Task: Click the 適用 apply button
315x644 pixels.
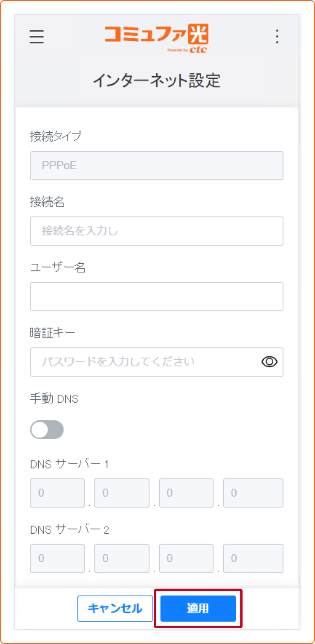Action: point(198,608)
